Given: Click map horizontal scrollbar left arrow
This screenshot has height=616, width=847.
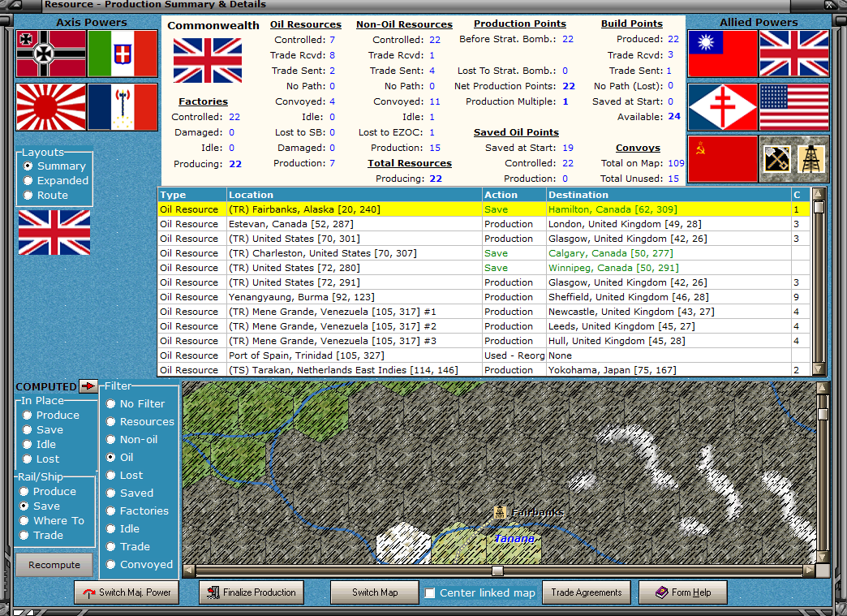Looking at the screenshot, I should pos(188,570).
